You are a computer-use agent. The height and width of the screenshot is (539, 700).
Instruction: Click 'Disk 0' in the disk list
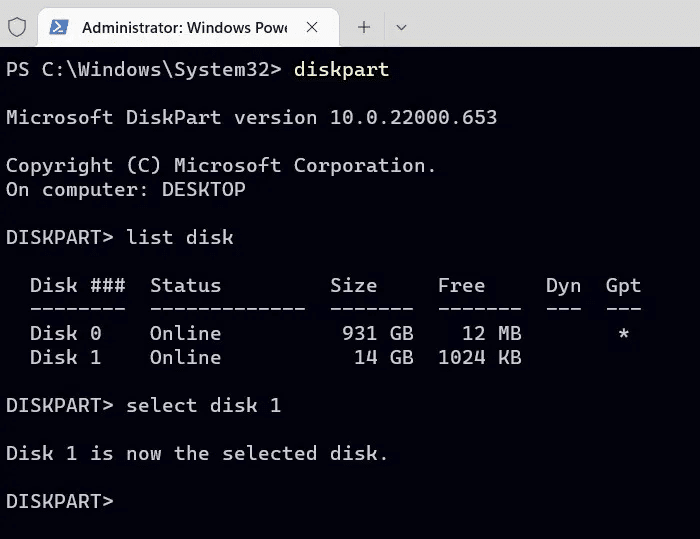click(66, 333)
